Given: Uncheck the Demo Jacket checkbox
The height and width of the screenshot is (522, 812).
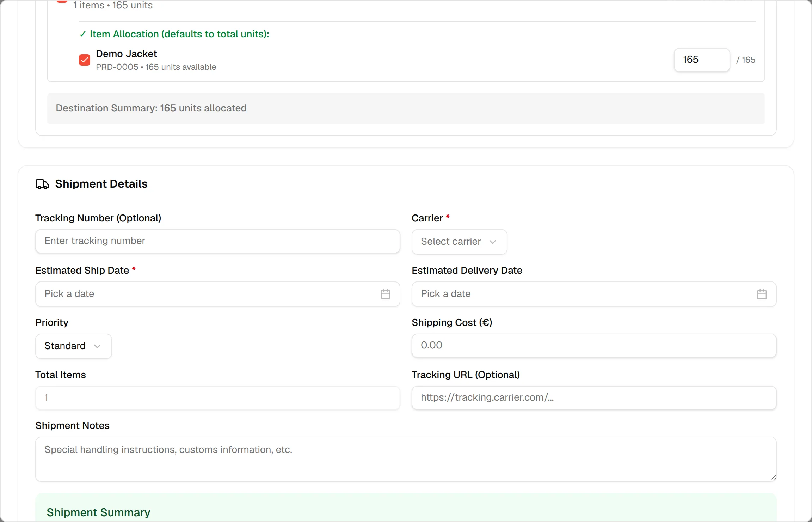Looking at the screenshot, I should (85, 60).
